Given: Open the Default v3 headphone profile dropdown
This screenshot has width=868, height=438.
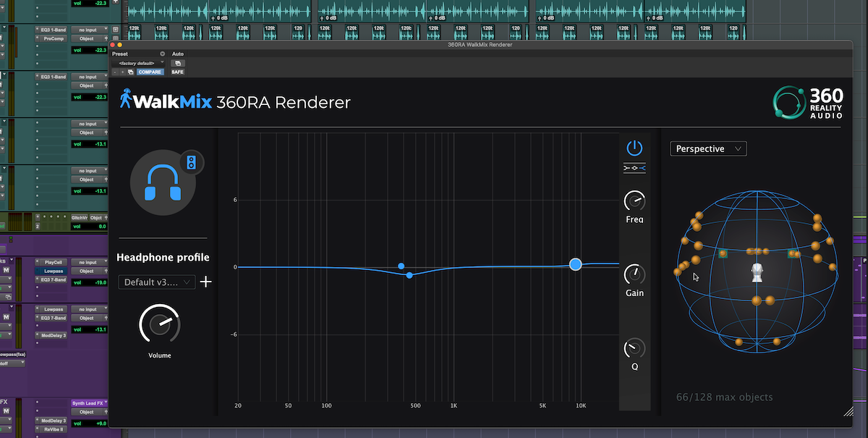Looking at the screenshot, I should tap(156, 282).
